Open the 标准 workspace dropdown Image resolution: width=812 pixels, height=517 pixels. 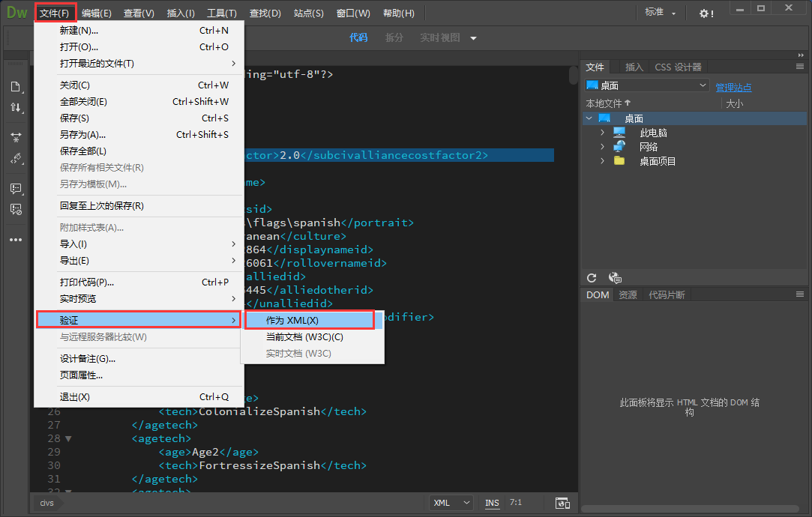click(x=661, y=13)
